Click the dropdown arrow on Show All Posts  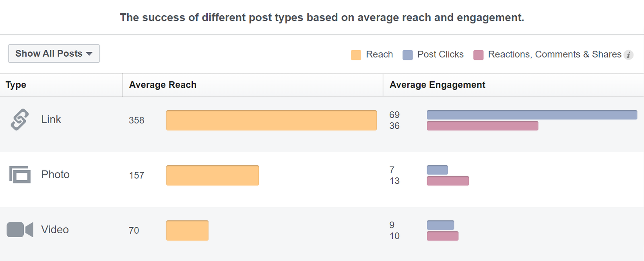click(x=89, y=54)
